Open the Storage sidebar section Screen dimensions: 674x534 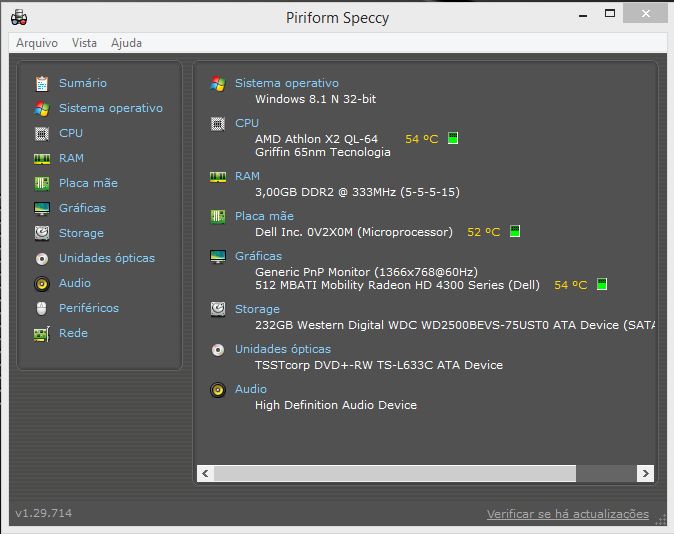point(81,233)
